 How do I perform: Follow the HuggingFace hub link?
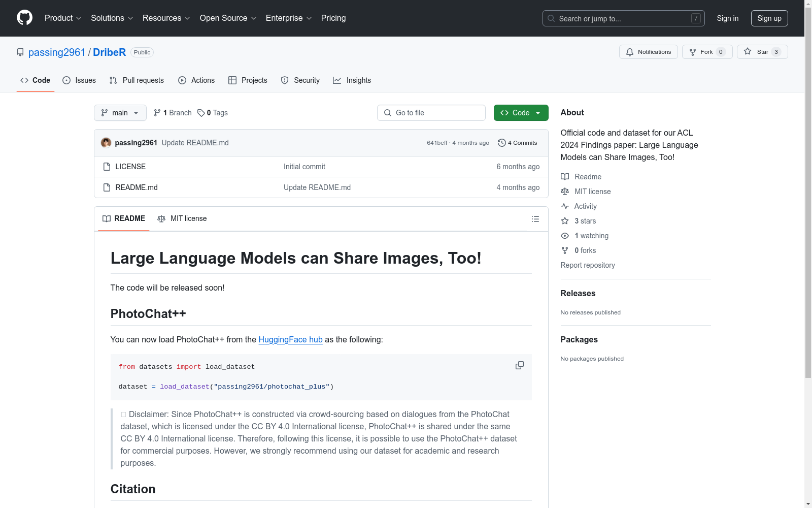click(290, 339)
